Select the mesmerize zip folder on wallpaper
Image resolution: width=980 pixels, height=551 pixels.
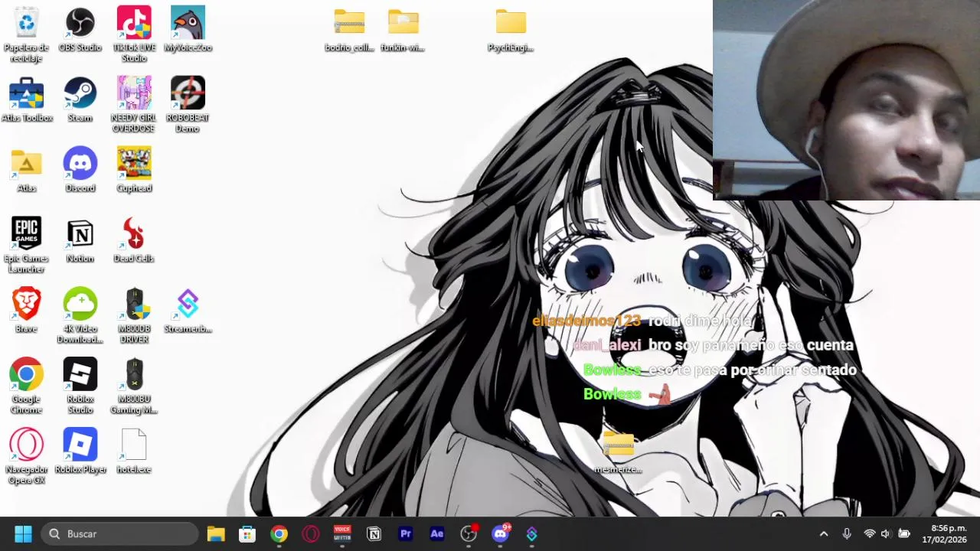618,452
